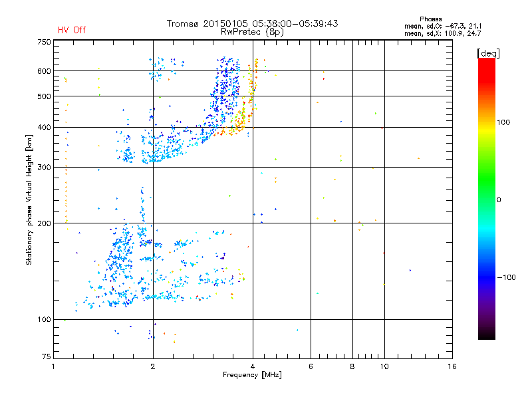This screenshot has height=399, width=532.
Task: Click the '6' frequency axis label
Action: point(311,366)
